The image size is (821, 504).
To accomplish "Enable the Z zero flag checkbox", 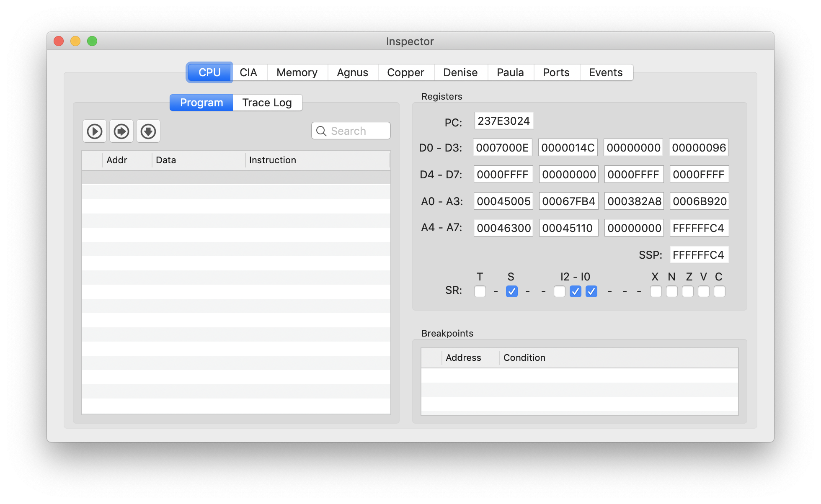I will point(688,291).
